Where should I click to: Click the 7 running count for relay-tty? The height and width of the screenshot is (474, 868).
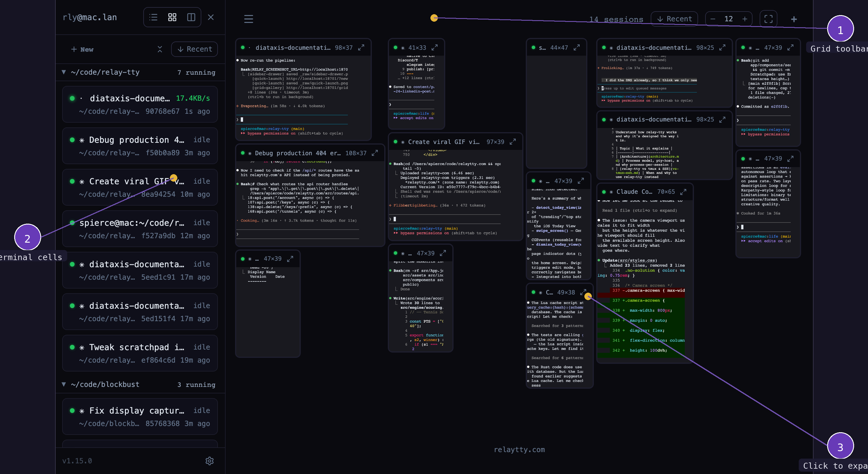point(196,73)
